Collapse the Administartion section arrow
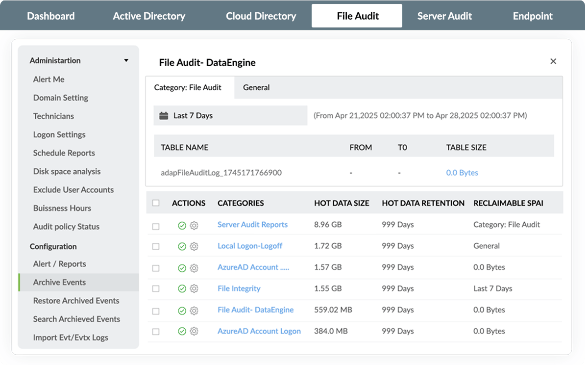 tap(126, 60)
